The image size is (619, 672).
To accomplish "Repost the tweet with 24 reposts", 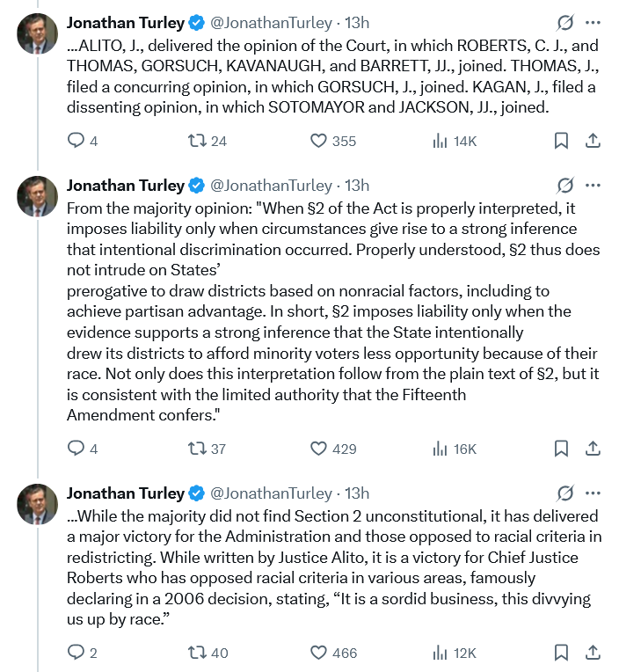I will (x=198, y=141).
